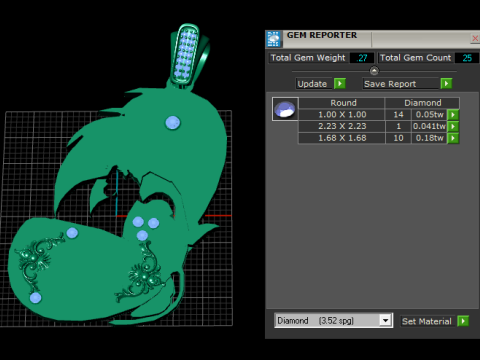Select the 1.00 X 1.00 size cell
This screenshot has height=360, width=480.
342,115
